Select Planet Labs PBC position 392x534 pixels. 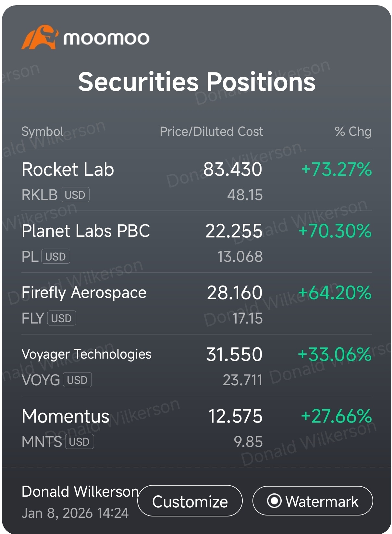point(197,242)
